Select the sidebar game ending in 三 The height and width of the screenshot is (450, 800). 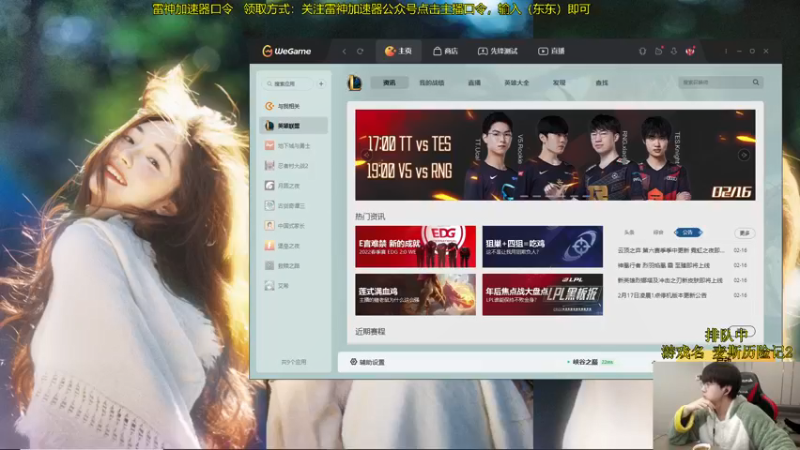293,206
